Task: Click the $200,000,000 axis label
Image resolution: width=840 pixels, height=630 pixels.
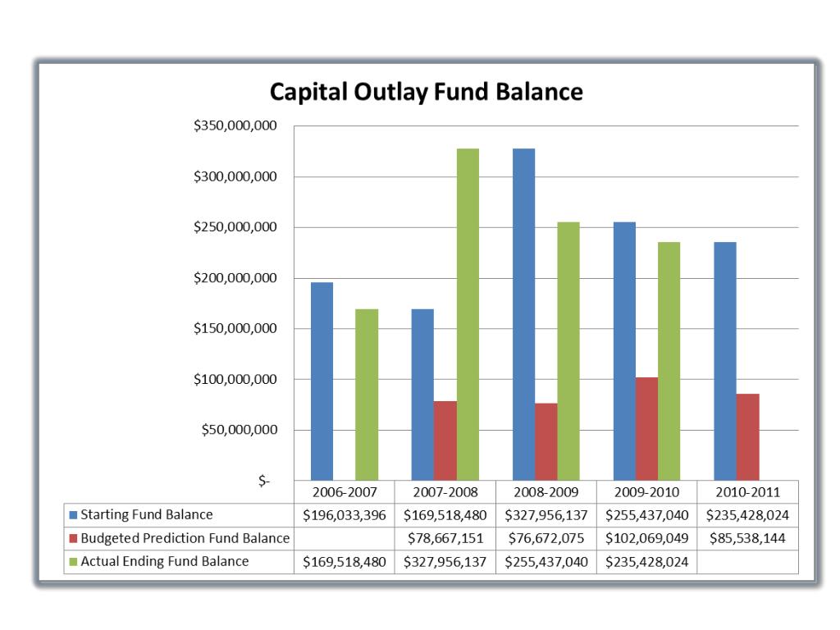Action: click(235, 278)
